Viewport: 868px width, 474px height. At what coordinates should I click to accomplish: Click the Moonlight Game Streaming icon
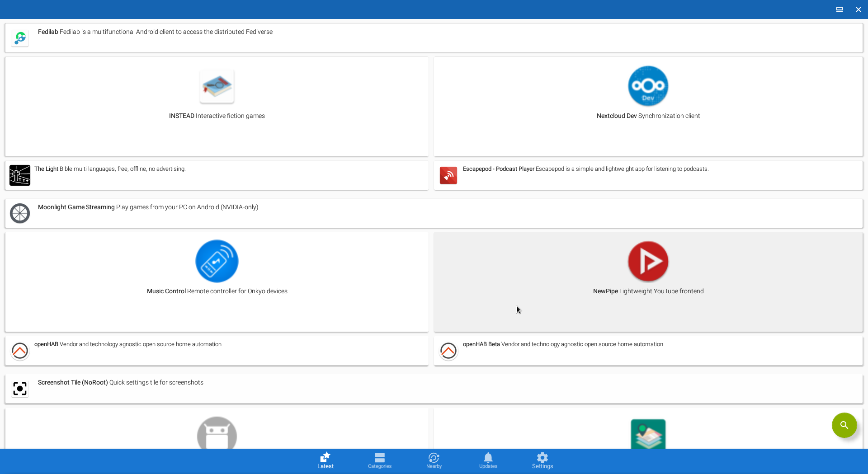point(20,213)
